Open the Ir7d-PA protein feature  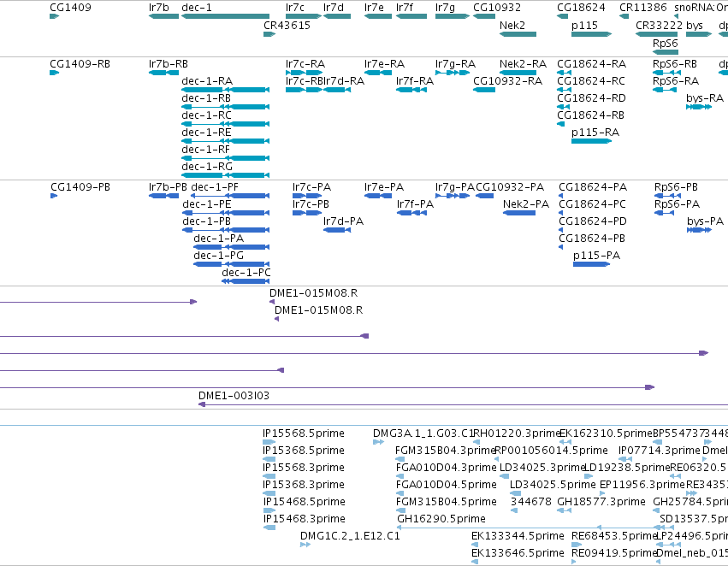pyautogui.click(x=337, y=230)
